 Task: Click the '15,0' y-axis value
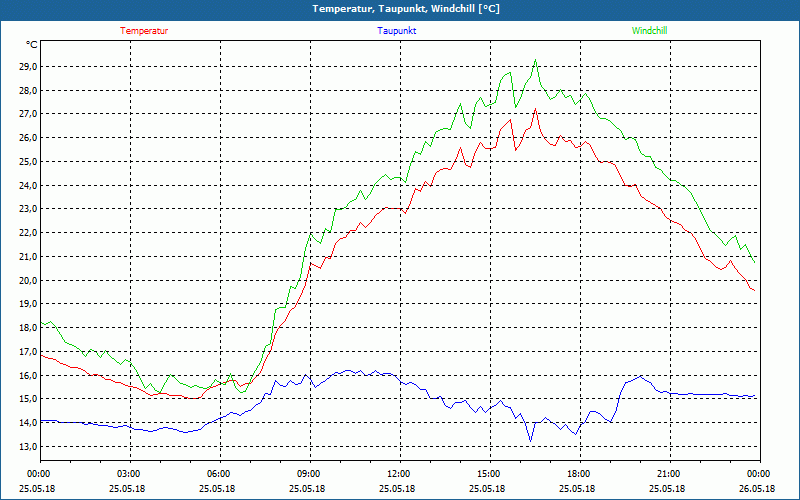pyautogui.click(x=28, y=399)
